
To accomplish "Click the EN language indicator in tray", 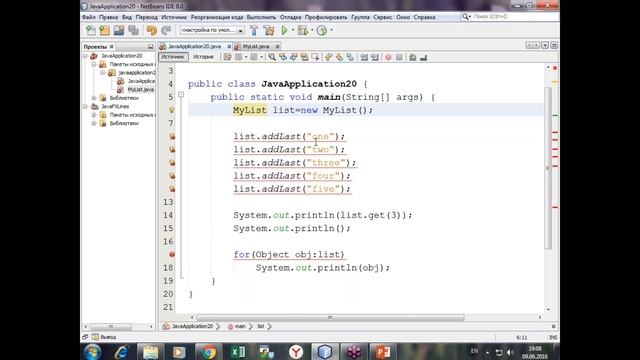I will click(474, 351).
